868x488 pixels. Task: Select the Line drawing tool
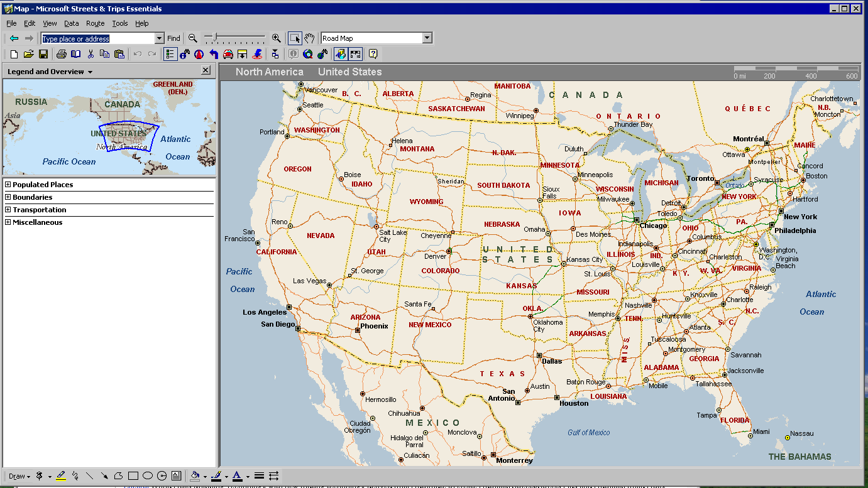90,476
